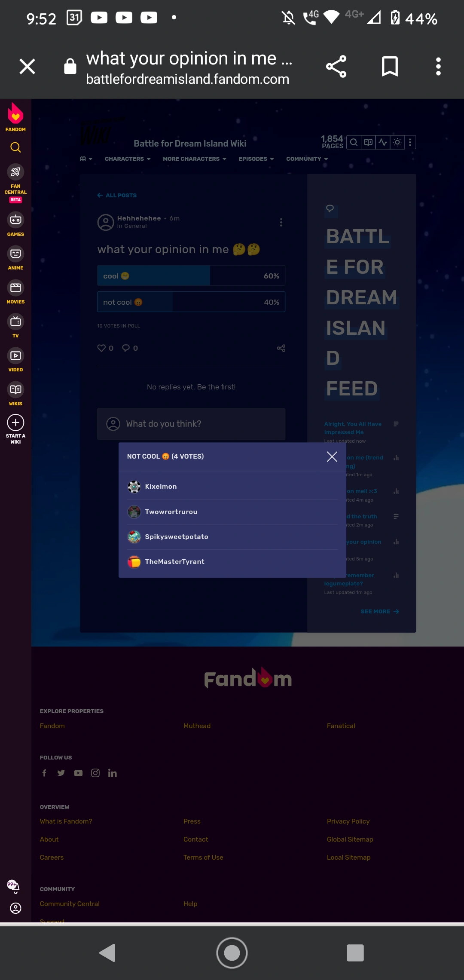Tap the browser URL address text

coord(188,80)
